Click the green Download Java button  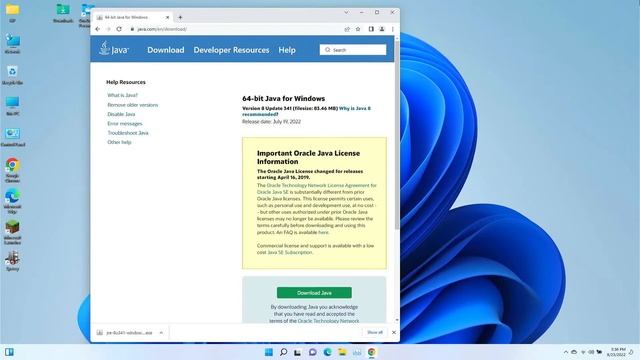pos(314,293)
